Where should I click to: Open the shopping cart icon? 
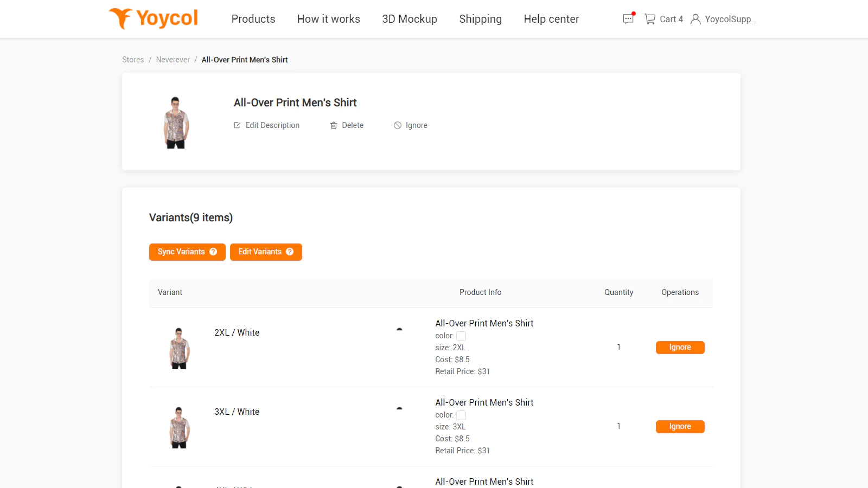coord(649,19)
